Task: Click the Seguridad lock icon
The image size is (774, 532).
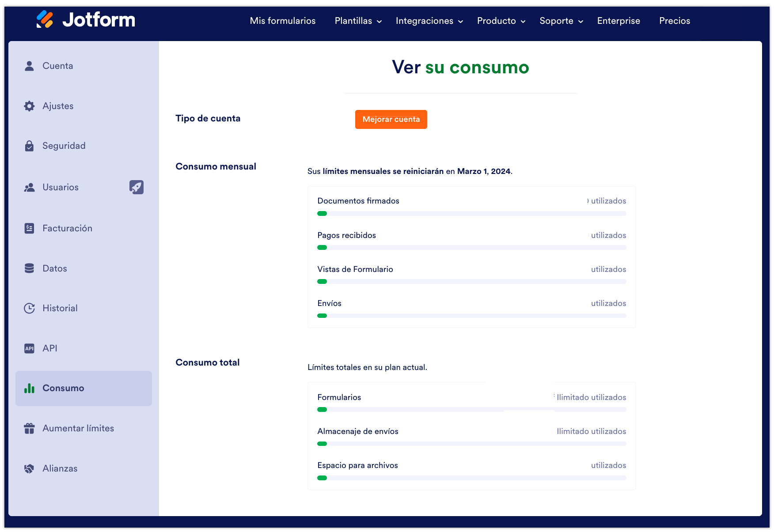Action: coord(29,146)
